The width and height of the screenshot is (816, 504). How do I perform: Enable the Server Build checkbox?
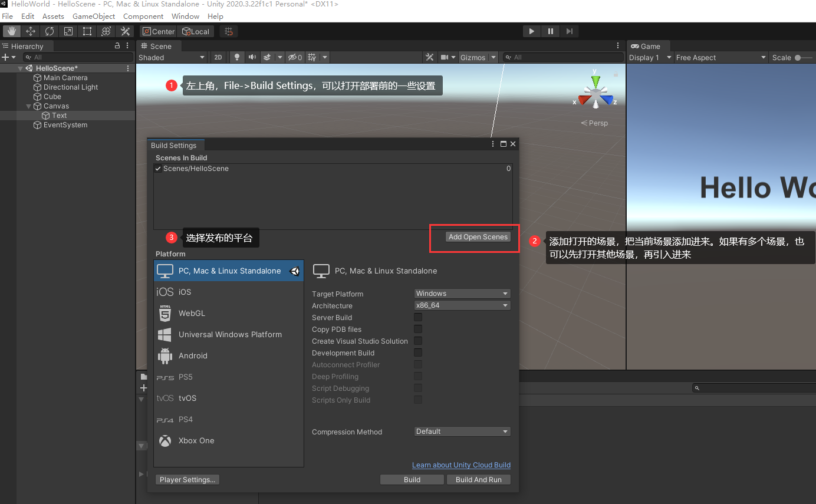click(x=418, y=317)
